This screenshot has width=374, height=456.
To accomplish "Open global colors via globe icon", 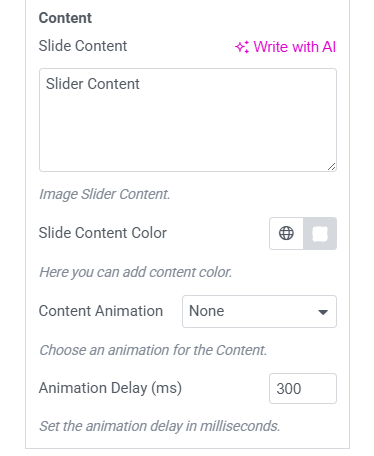I will [286, 233].
